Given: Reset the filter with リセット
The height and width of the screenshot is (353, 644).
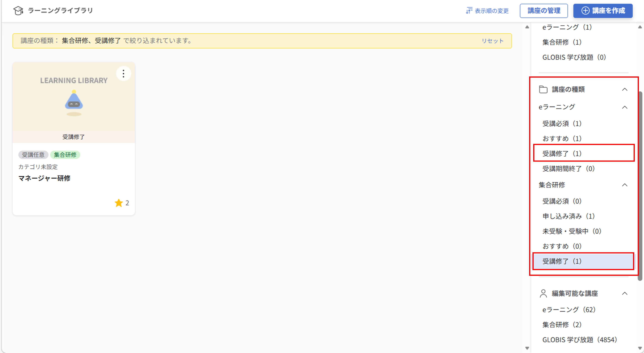Looking at the screenshot, I should click(493, 41).
